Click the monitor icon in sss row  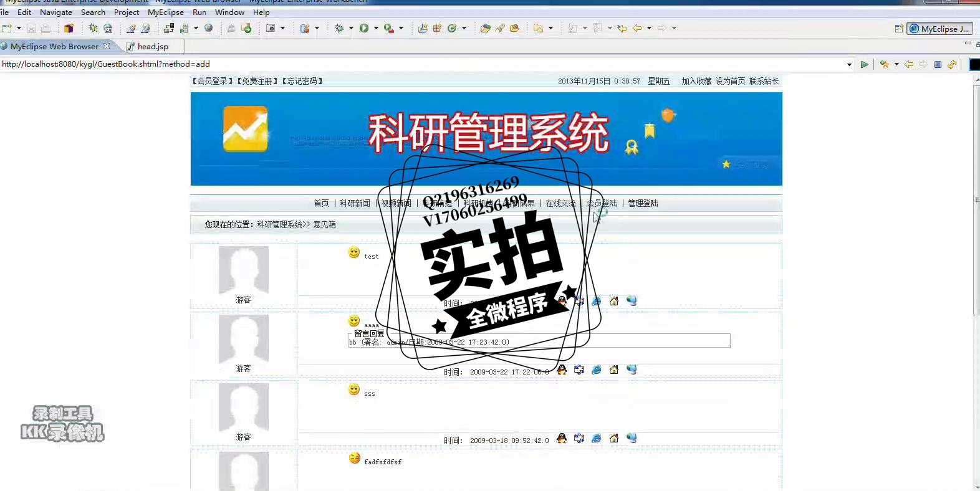coord(632,438)
